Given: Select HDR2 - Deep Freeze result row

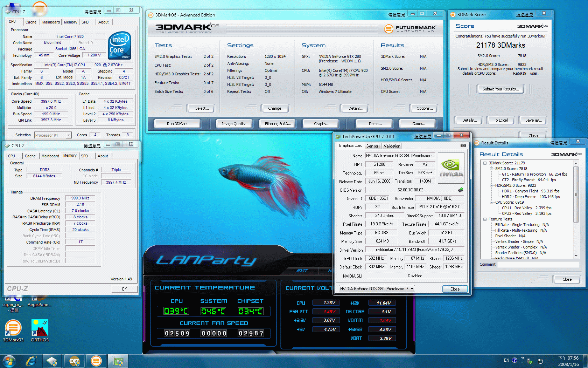Looking at the screenshot, I should [x=531, y=197].
